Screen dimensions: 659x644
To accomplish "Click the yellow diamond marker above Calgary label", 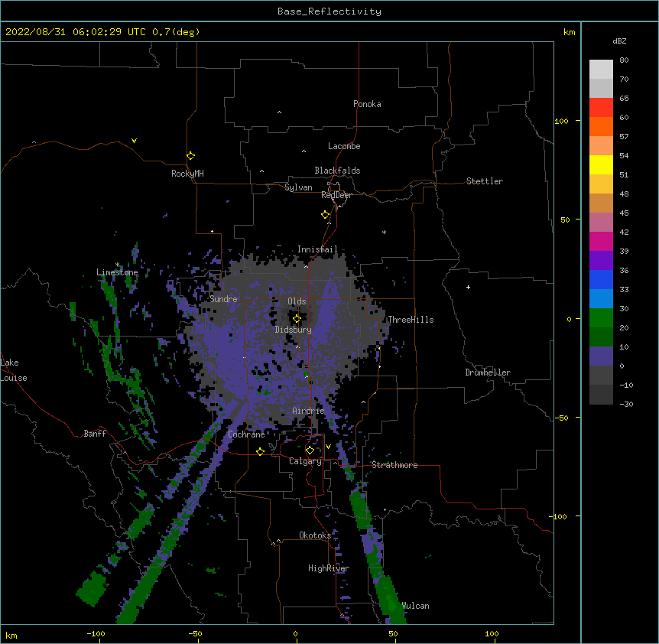I will tap(310, 450).
